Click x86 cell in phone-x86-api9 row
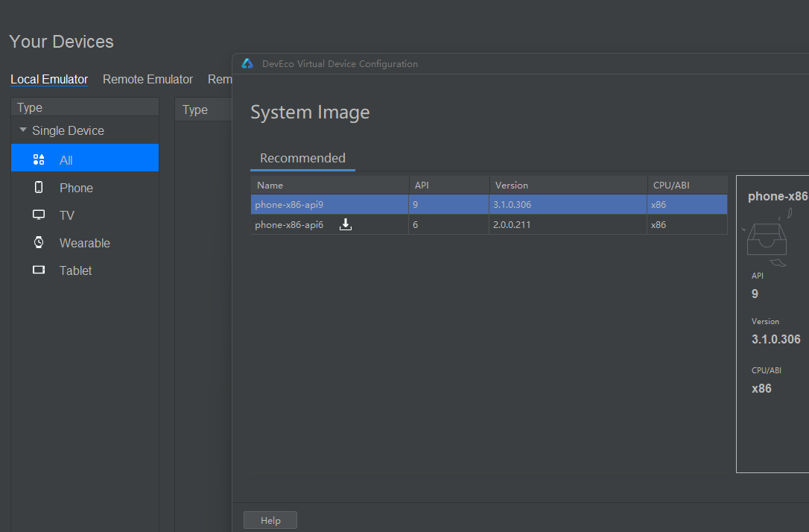The image size is (809, 532). [659, 204]
